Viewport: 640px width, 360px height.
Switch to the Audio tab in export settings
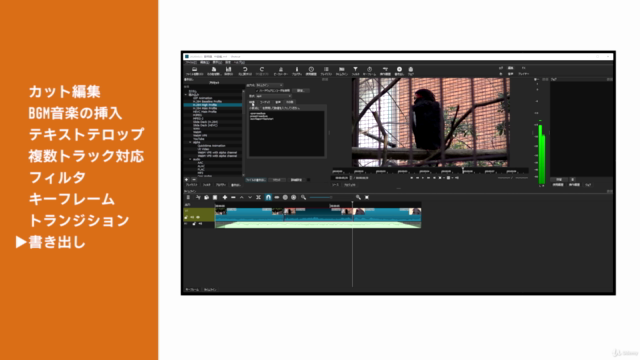(278, 102)
